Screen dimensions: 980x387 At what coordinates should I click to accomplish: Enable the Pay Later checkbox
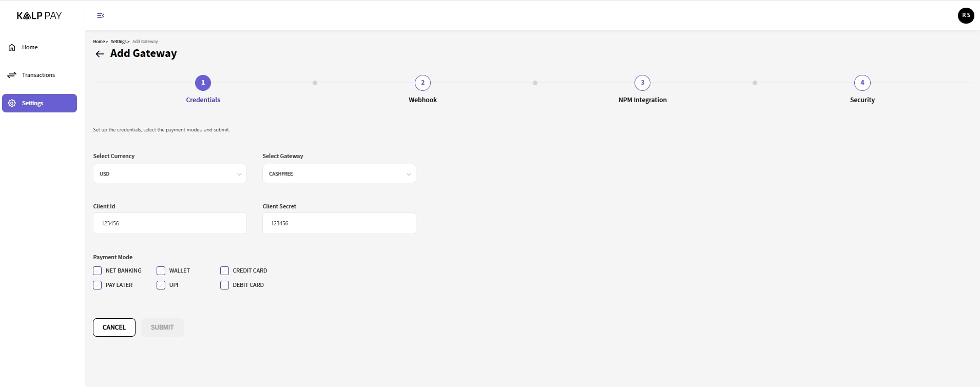pos(98,285)
